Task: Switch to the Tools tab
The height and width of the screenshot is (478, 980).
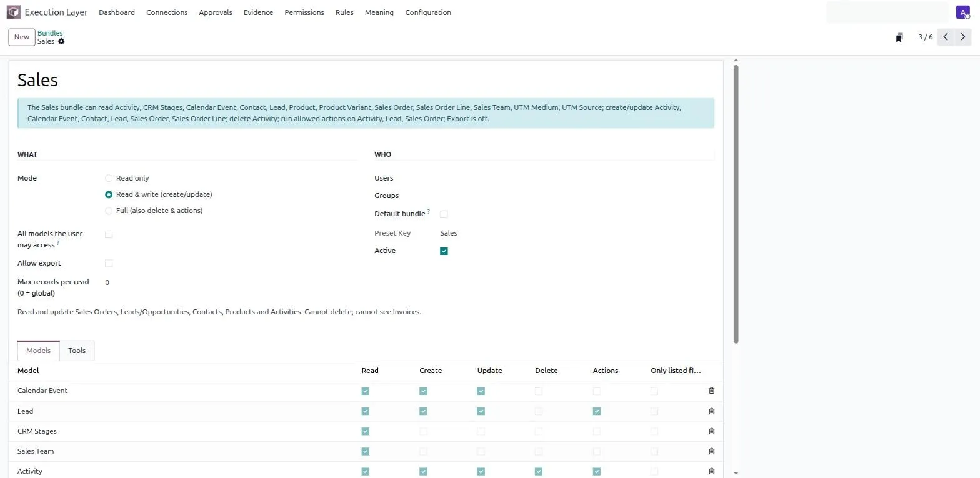Action: tap(77, 351)
